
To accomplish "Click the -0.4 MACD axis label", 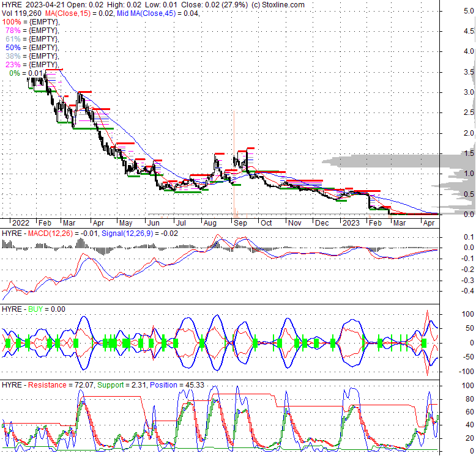I will point(467,291).
